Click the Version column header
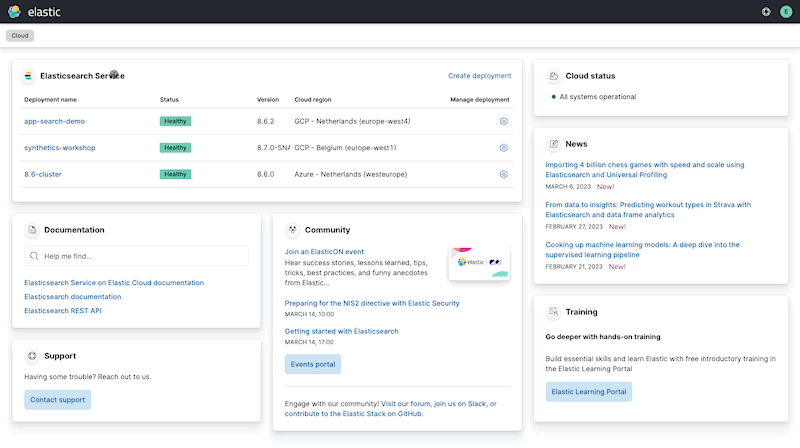The height and width of the screenshot is (448, 800). pyautogui.click(x=268, y=100)
